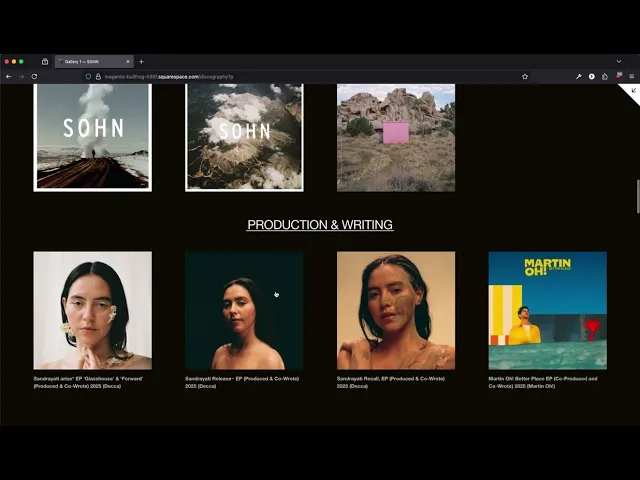Open the list all tabs chevron
Screen dimensions: 640x480
click(619, 62)
